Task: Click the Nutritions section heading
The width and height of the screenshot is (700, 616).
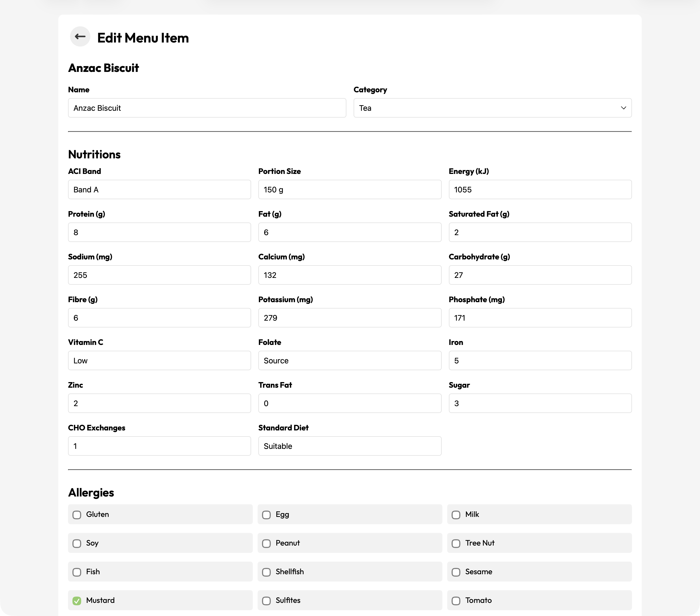Action: click(x=94, y=155)
